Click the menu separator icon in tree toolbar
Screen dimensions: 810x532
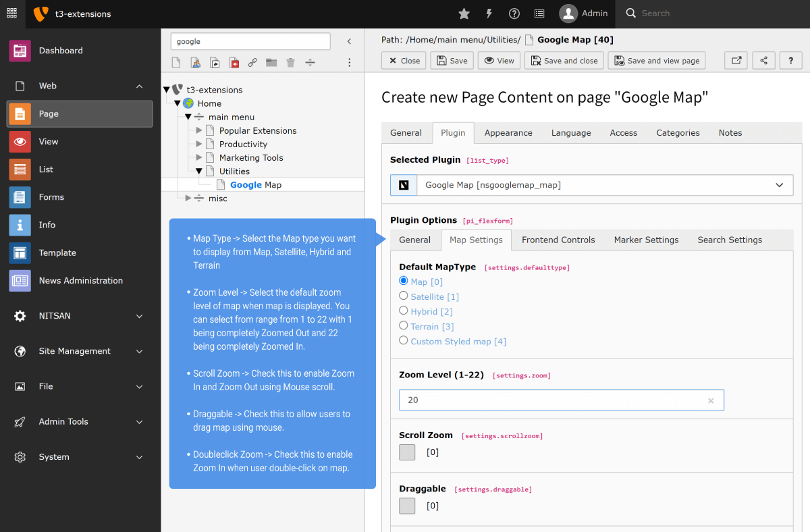310,63
